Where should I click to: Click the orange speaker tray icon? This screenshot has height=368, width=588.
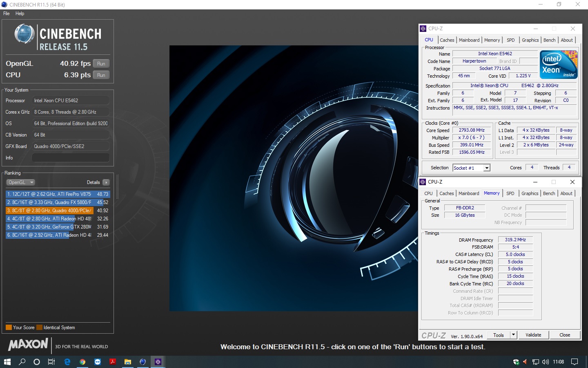525,362
